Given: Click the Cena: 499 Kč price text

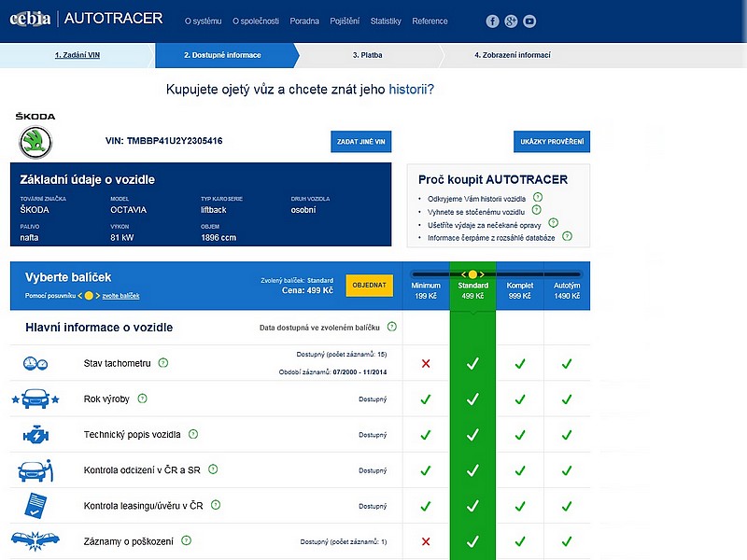Looking at the screenshot, I should pos(307,290).
